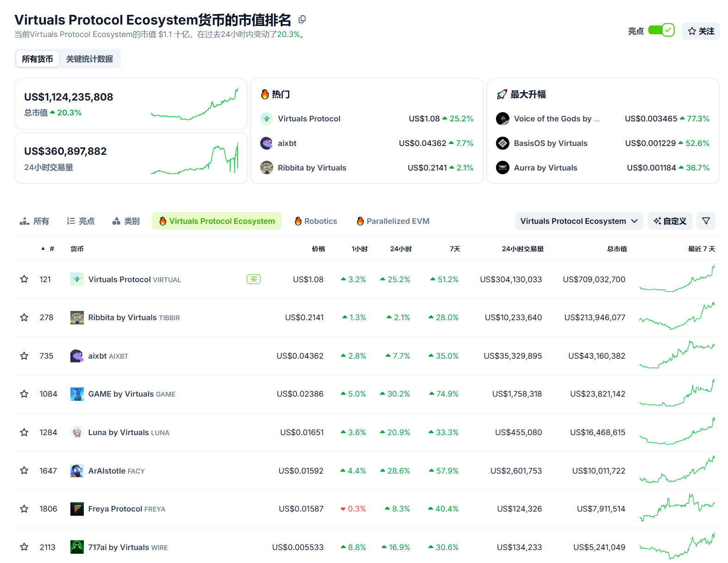This screenshot has width=728, height=563.
Task: Click the Virtuals Protocol coin logo in table
Action: click(77, 279)
